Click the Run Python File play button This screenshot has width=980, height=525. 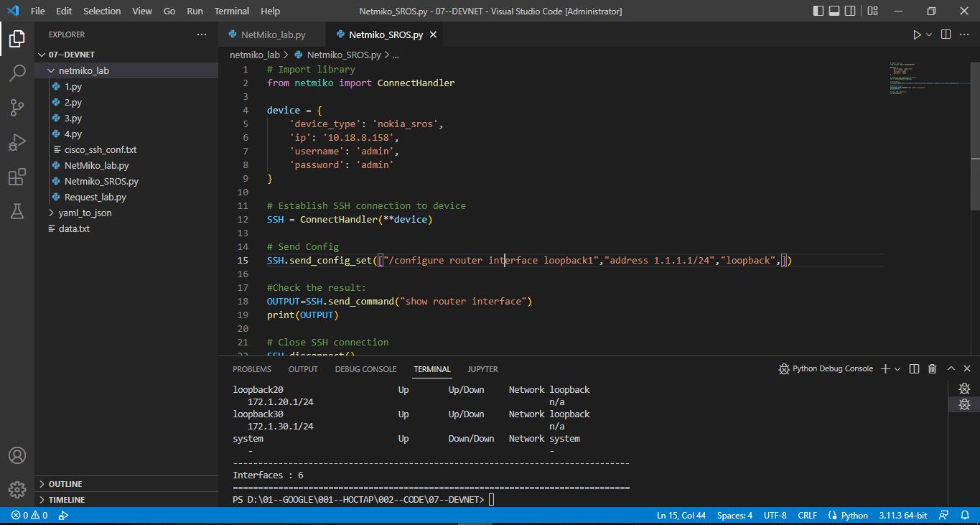click(917, 34)
